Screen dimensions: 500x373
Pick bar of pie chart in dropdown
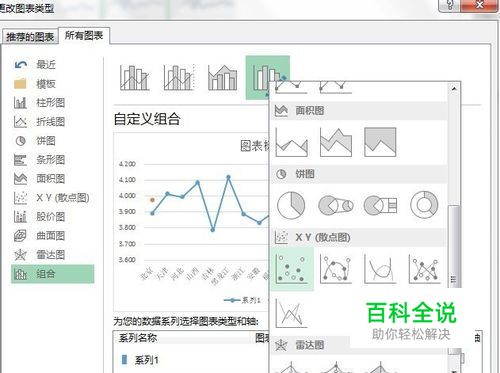(x=380, y=205)
